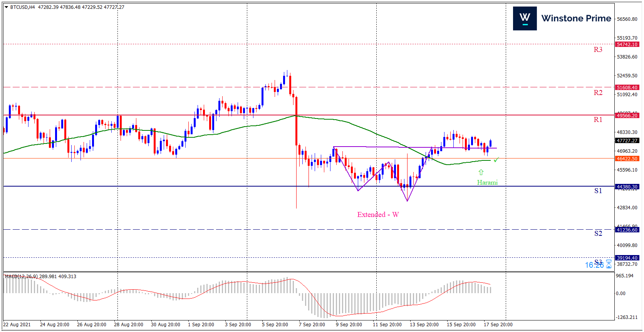644x332 pixels.
Task: Select the Extended - W pattern label
Action: [378, 215]
